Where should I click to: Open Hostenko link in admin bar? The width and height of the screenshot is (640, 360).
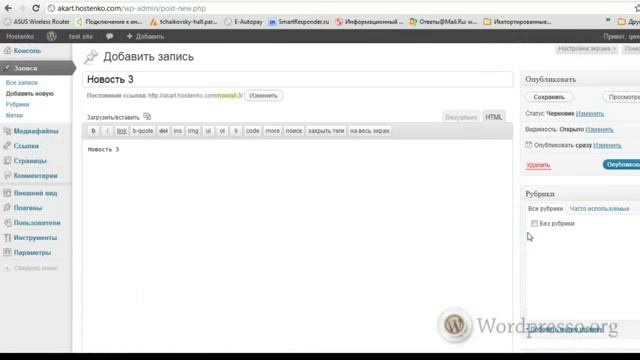tap(20, 36)
